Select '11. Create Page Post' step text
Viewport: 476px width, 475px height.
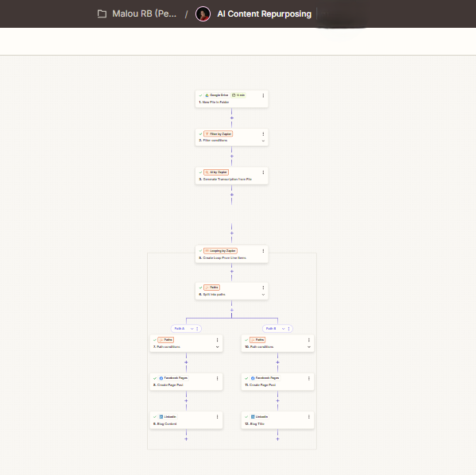point(261,385)
